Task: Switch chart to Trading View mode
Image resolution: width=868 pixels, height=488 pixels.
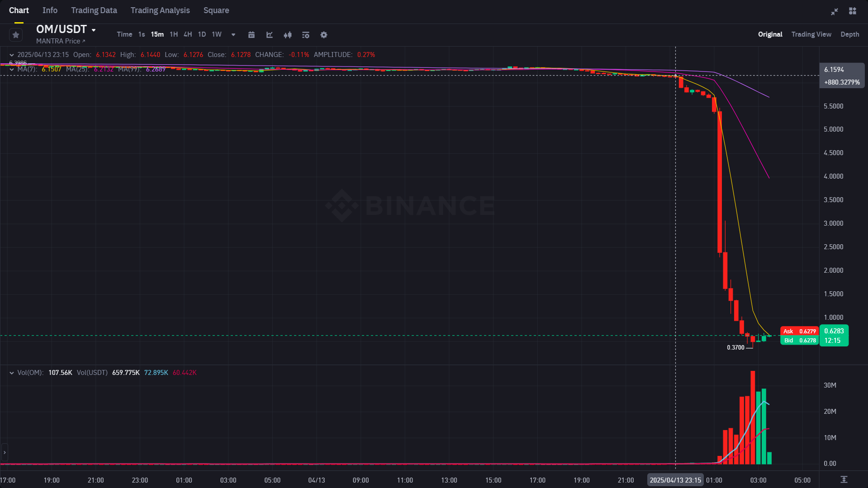Action: click(x=811, y=34)
